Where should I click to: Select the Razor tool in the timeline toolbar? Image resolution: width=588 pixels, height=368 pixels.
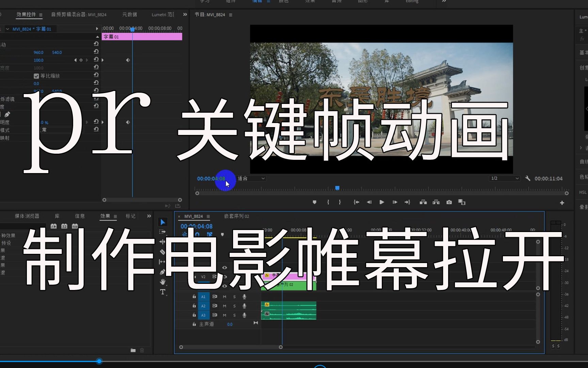click(162, 252)
